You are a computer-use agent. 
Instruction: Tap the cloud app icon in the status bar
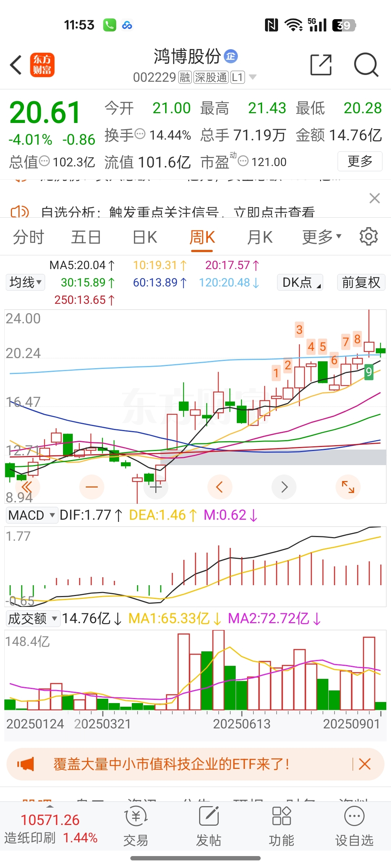coord(127,25)
